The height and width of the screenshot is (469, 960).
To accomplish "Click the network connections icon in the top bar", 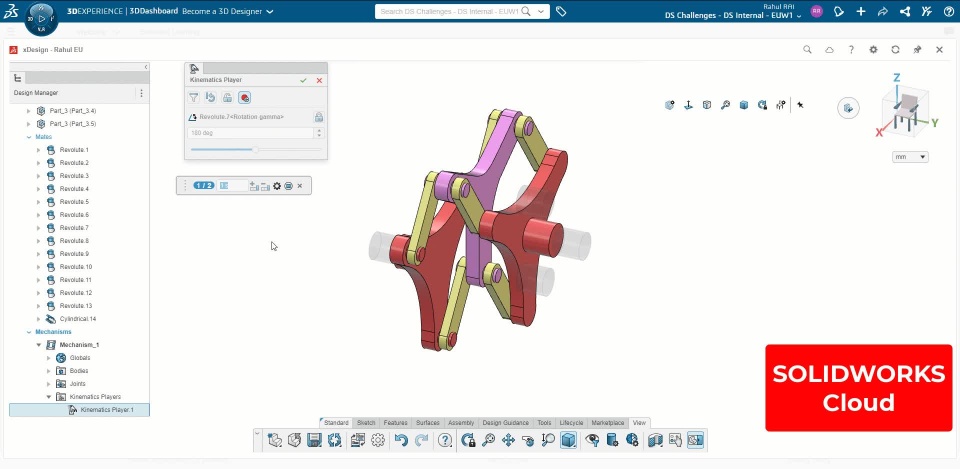I will coord(905,11).
